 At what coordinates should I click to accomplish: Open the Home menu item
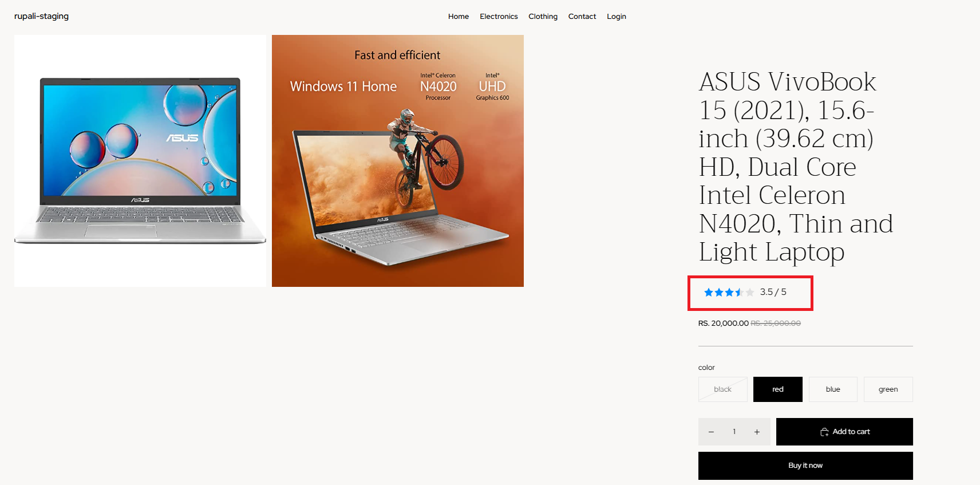click(x=459, y=17)
